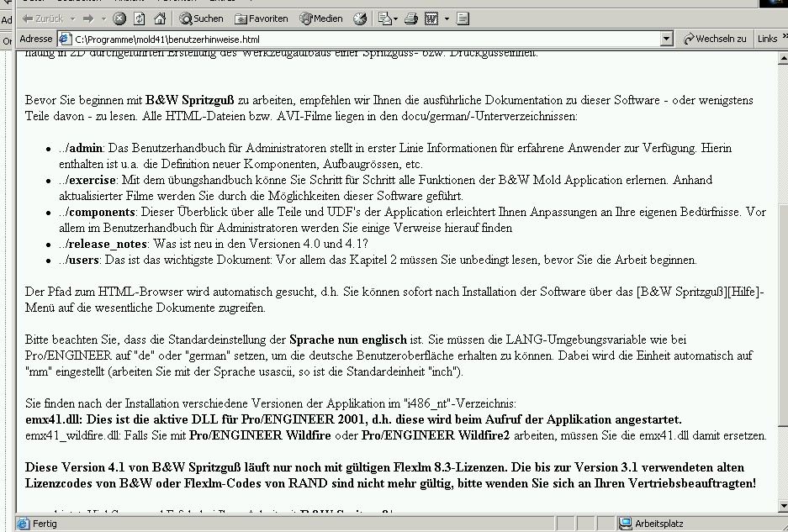
Task: Click the bold 'emx41.dll:' text
Action: point(55,419)
